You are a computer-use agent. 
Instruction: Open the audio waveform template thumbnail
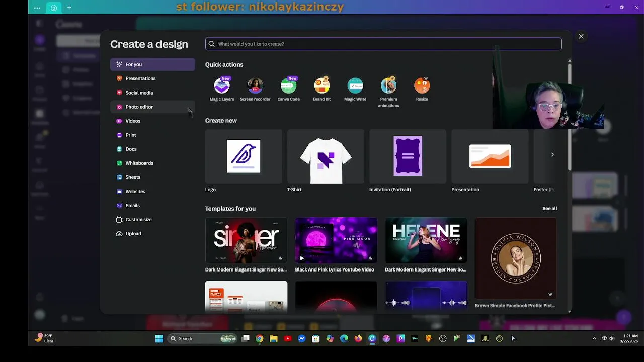click(x=426, y=297)
